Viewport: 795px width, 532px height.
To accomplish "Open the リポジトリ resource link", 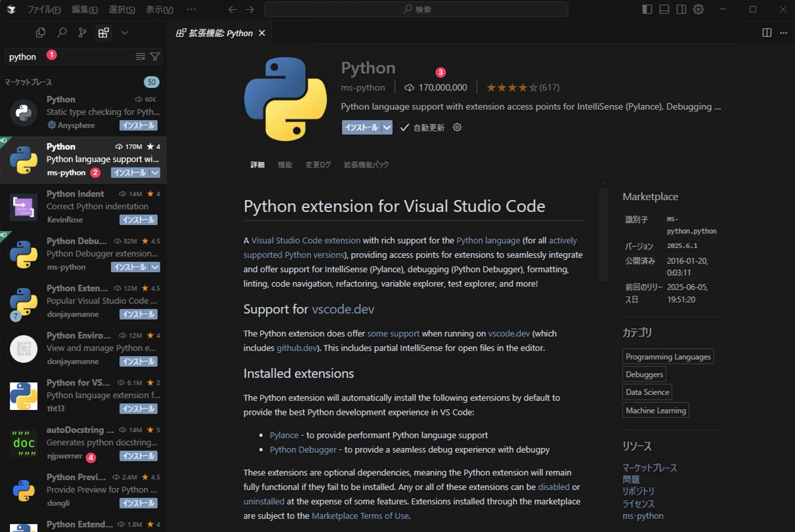I will point(638,491).
